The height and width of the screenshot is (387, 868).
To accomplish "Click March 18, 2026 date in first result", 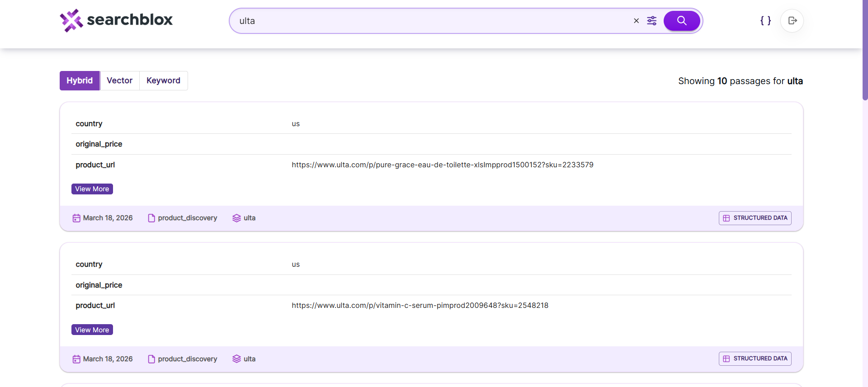I will (108, 218).
